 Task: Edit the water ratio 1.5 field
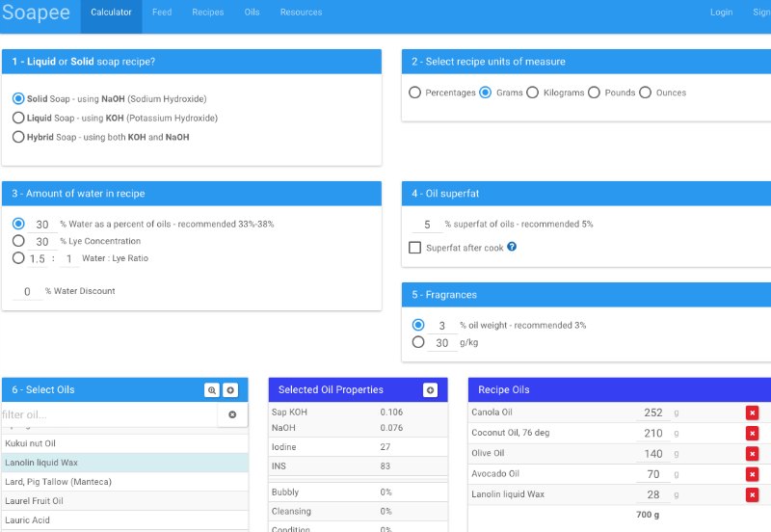[38, 259]
